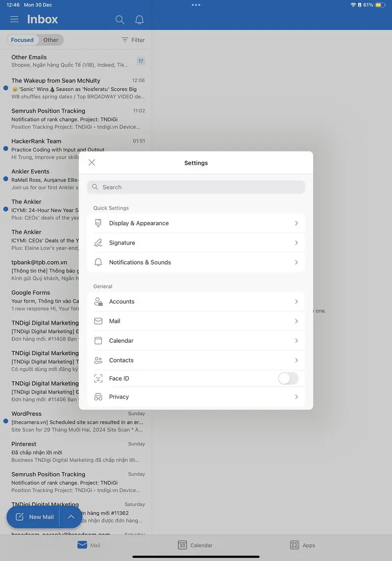
Task: Click the Accounts person-lock icon
Action: (98, 302)
